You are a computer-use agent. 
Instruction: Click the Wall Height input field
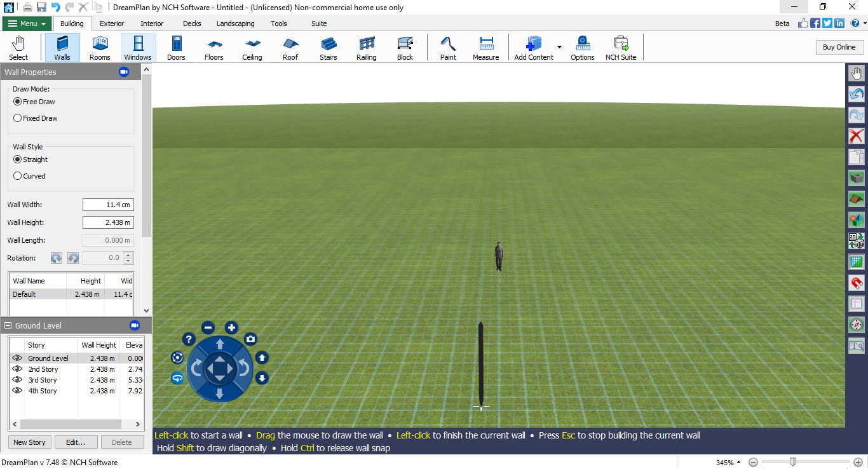click(108, 222)
